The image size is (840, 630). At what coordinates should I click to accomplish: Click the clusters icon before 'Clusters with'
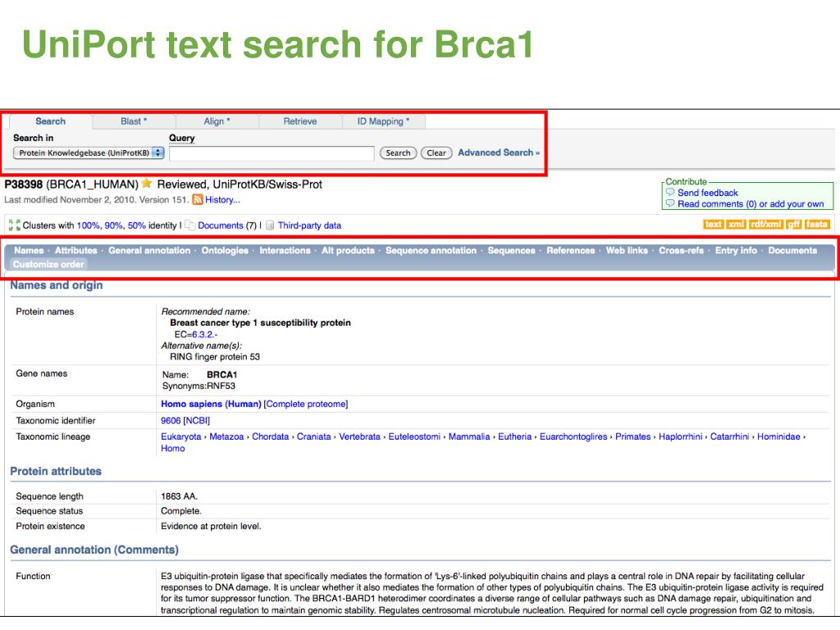[15, 225]
